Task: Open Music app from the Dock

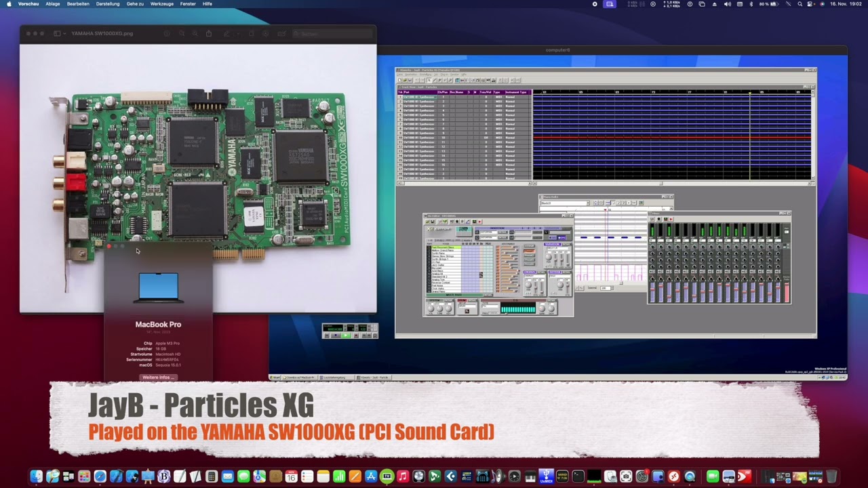Action: tap(403, 476)
